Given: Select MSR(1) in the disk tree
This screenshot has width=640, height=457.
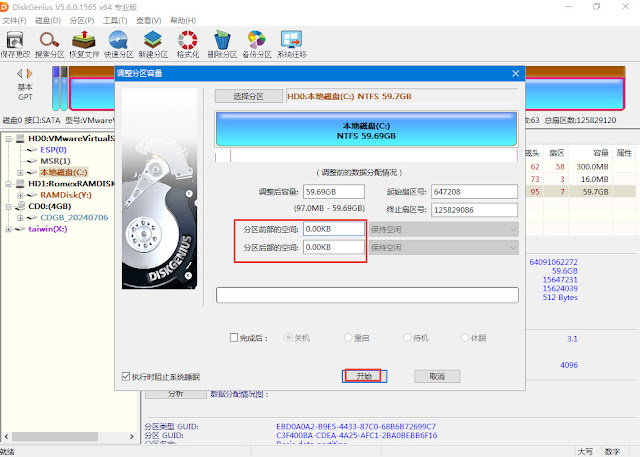Looking at the screenshot, I should click(55, 161).
